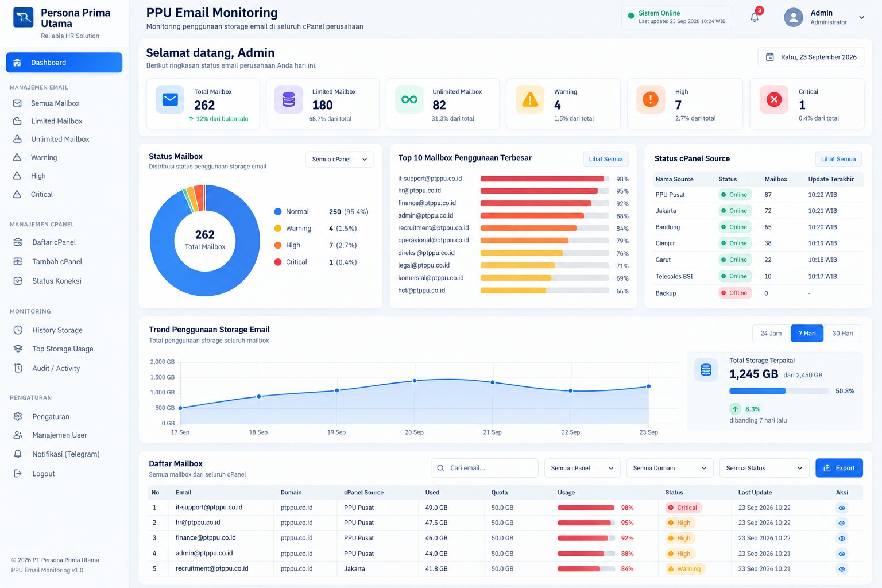Click the total storage 50.8% progress bar

coord(779,391)
